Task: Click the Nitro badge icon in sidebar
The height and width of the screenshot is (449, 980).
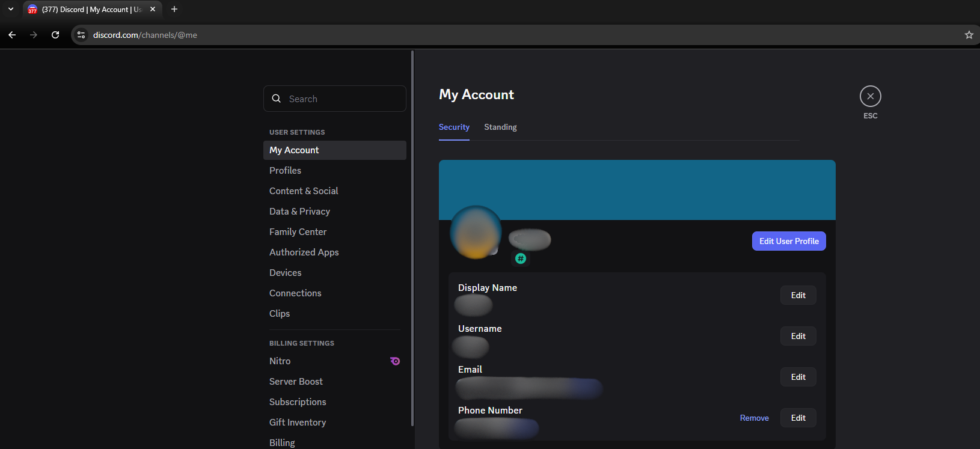Action: (395, 361)
